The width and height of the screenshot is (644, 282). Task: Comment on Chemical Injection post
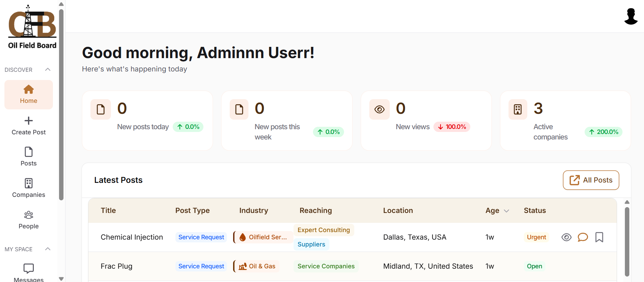(x=583, y=237)
